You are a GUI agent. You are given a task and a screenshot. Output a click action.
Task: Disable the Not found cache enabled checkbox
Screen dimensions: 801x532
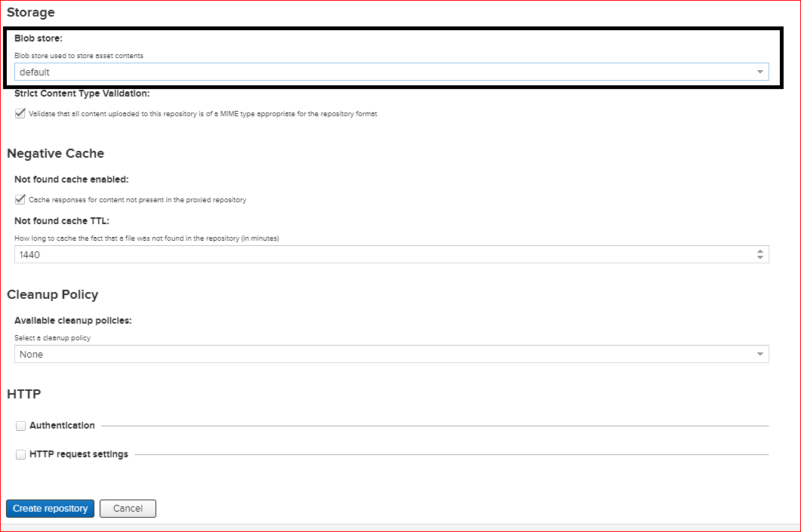click(20, 200)
